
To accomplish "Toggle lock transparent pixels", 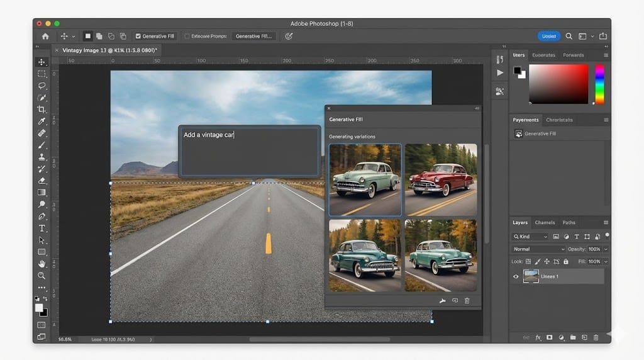I will tap(528, 261).
